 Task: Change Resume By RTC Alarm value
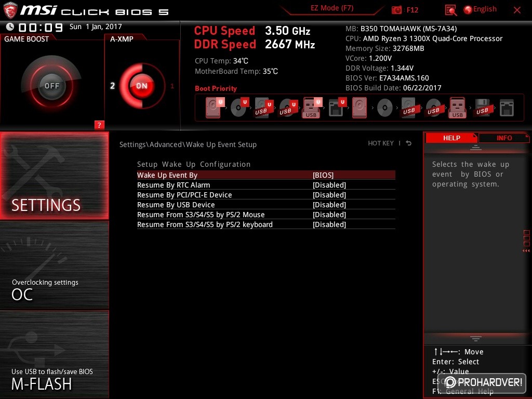coord(329,185)
